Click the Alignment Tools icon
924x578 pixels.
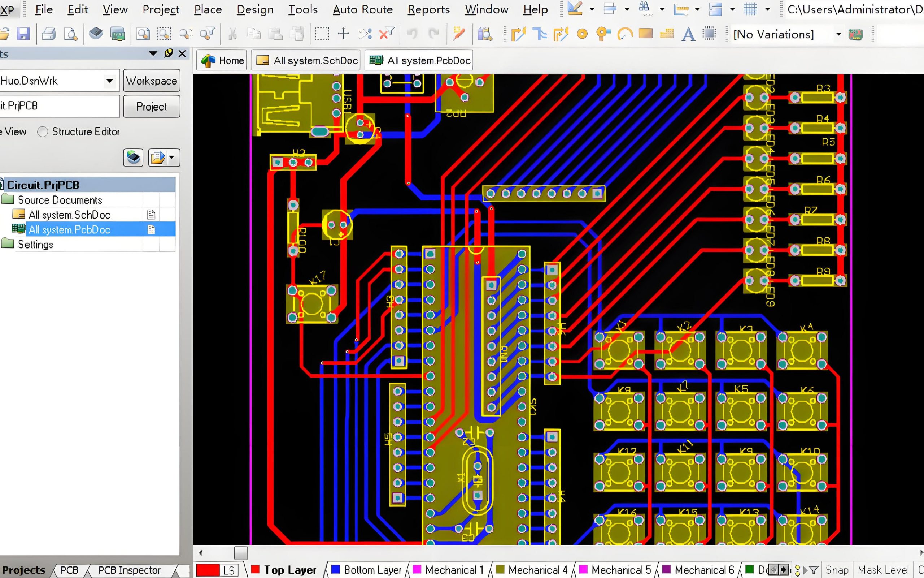610,9
